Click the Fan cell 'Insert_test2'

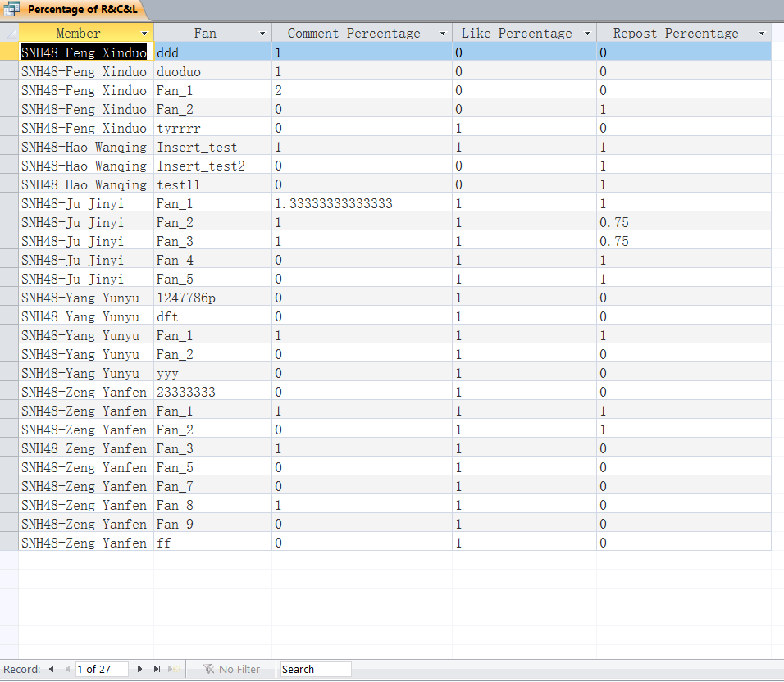click(212, 166)
